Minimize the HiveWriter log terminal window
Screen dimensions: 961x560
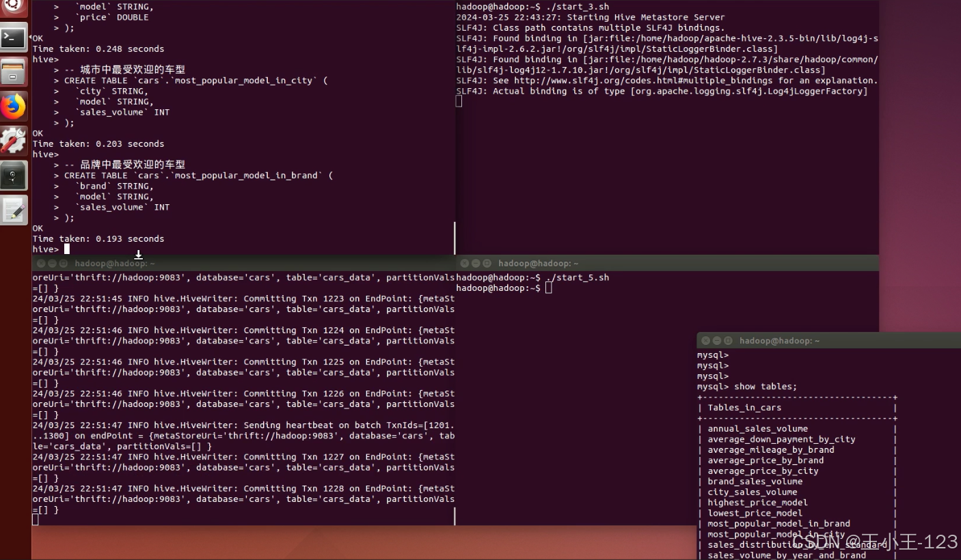tap(52, 264)
